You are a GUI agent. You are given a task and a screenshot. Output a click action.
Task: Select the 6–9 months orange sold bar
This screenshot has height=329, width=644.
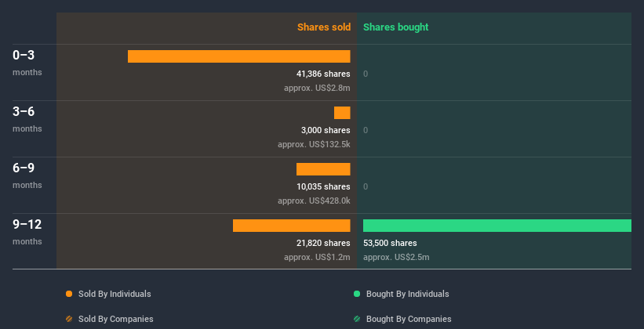point(323,169)
